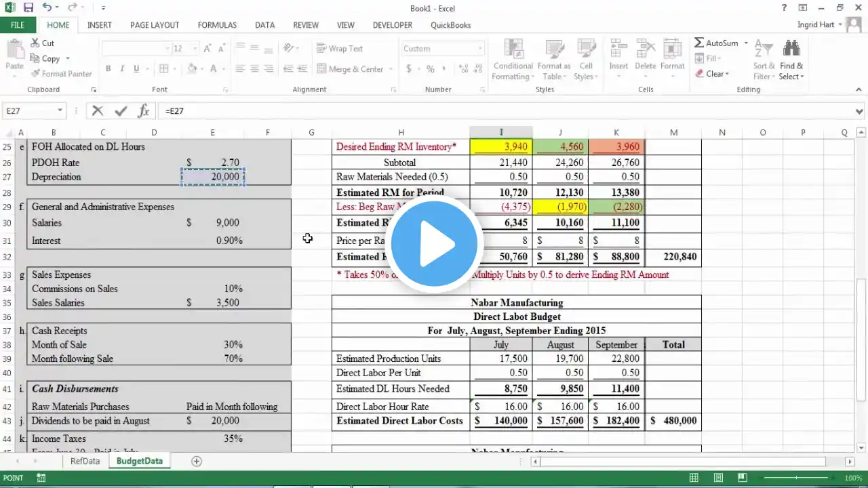The width and height of the screenshot is (868, 488).
Task: Toggle Merge & Center
Action: [350, 68]
